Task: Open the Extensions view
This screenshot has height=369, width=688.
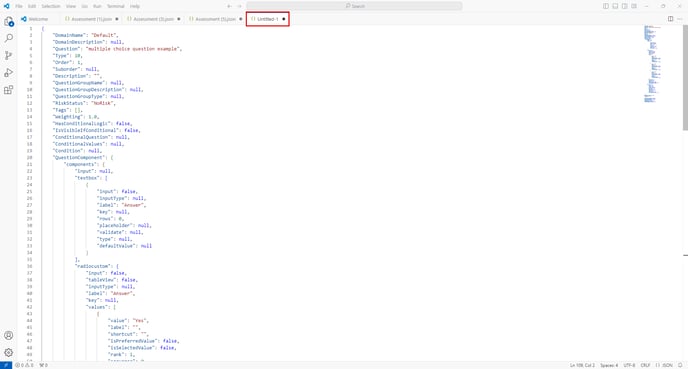Action: [8, 90]
